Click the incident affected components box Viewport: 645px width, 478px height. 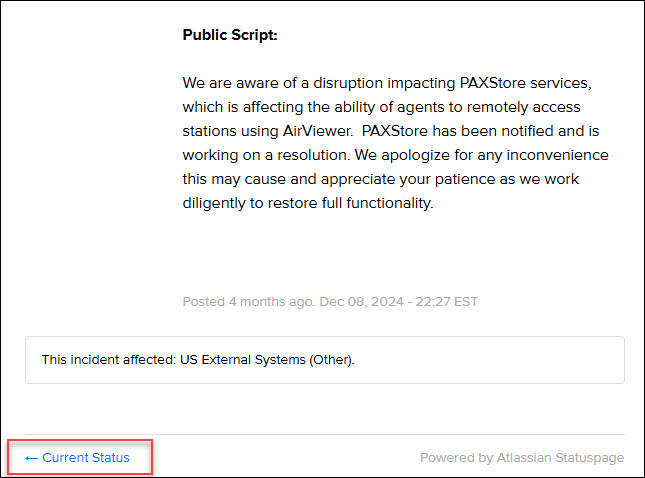pos(324,360)
